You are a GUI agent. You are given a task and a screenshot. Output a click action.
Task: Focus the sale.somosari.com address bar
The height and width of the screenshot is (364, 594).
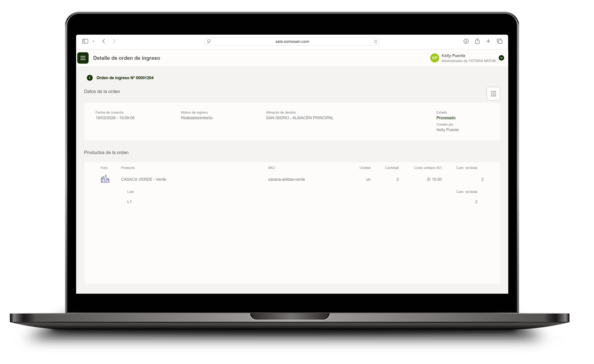click(x=292, y=41)
